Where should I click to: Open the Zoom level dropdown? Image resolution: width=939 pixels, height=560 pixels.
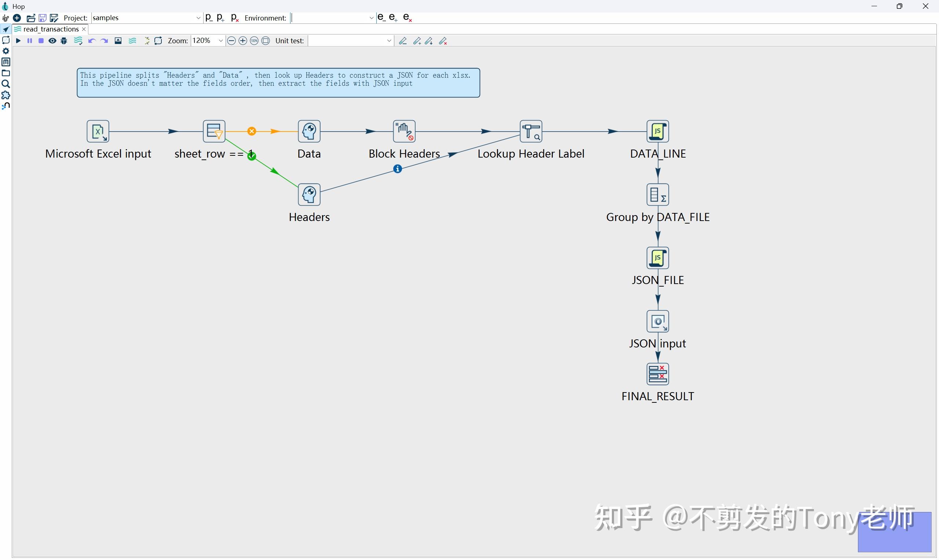point(220,40)
